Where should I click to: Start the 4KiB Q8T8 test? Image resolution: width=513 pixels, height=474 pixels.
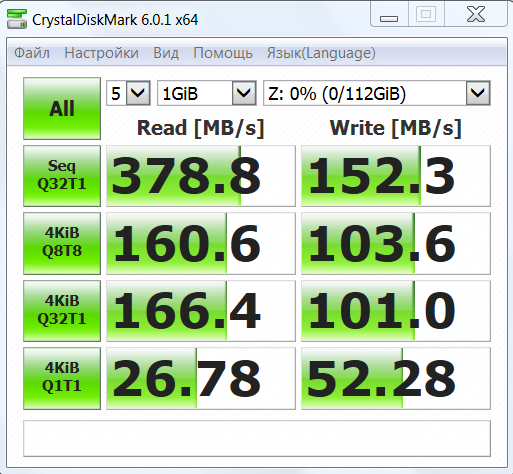[62, 243]
